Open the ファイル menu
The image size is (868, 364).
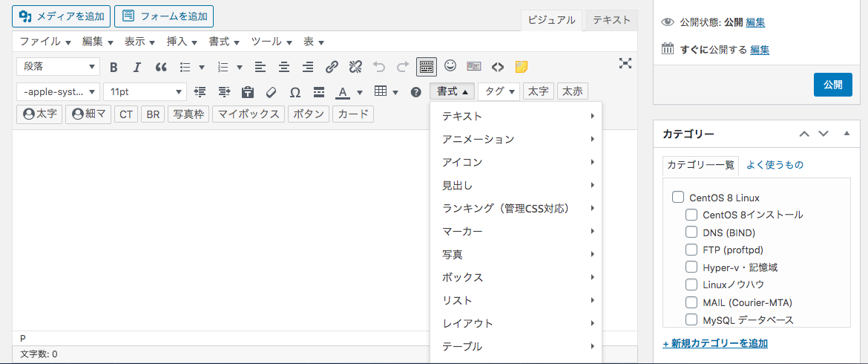click(45, 42)
